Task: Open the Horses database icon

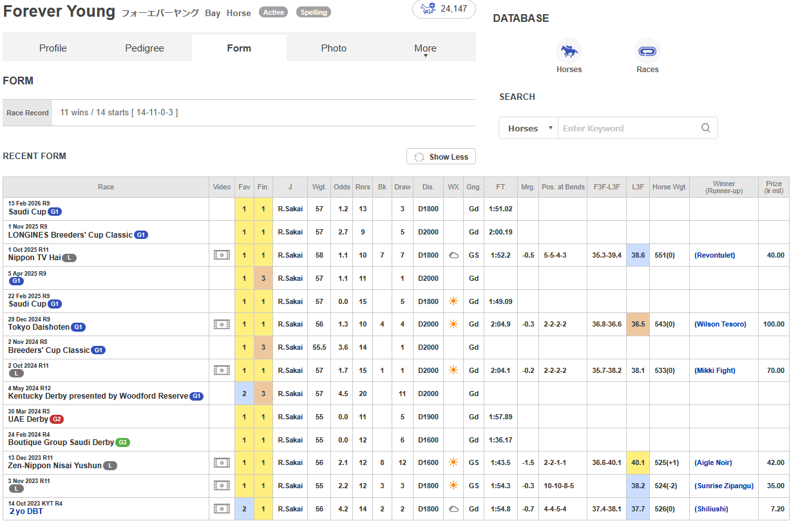Action: [x=569, y=50]
